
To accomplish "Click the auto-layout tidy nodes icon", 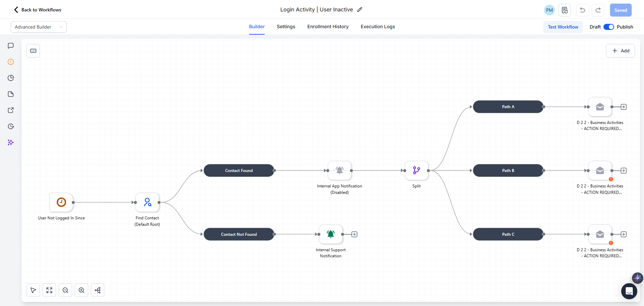I will [98, 290].
